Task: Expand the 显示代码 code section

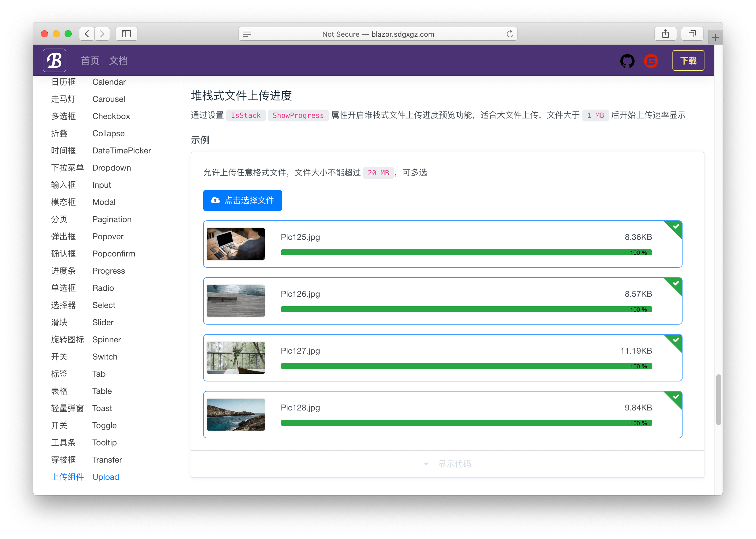Action: coord(454,464)
